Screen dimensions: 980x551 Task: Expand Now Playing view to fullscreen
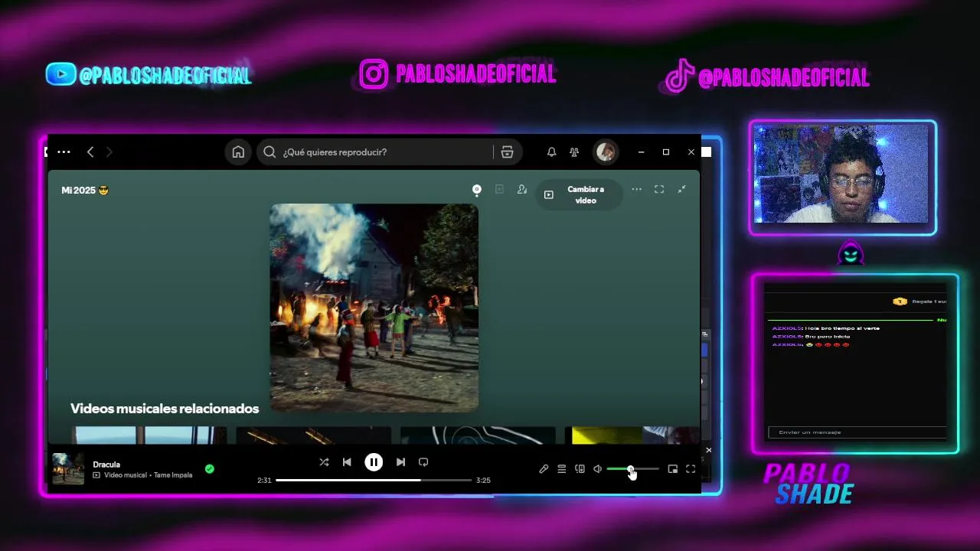point(659,189)
